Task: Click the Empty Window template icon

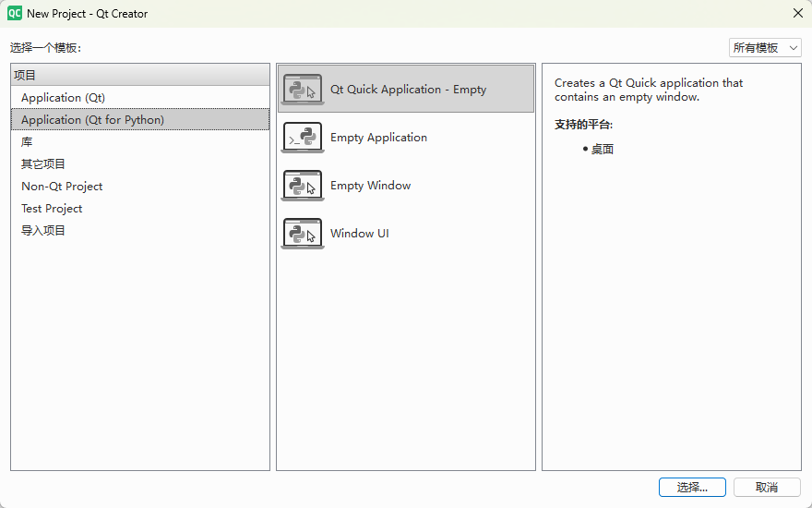Action: tap(303, 186)
